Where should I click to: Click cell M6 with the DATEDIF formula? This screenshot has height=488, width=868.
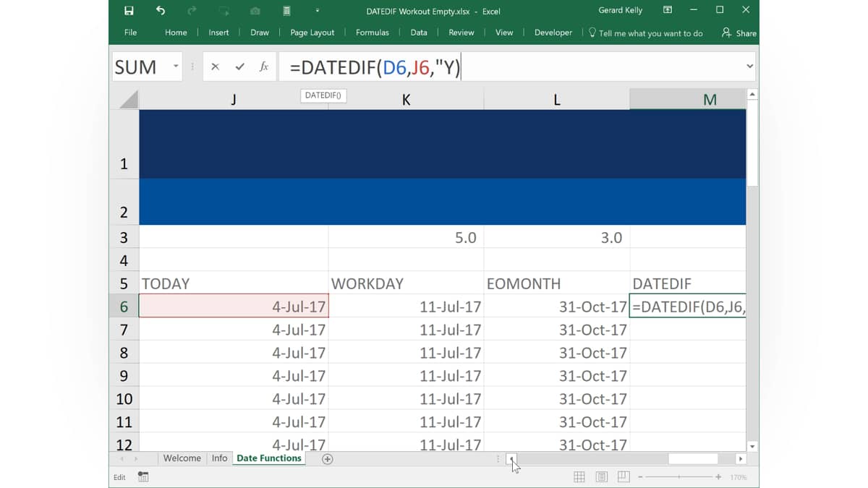pos(688,307)
